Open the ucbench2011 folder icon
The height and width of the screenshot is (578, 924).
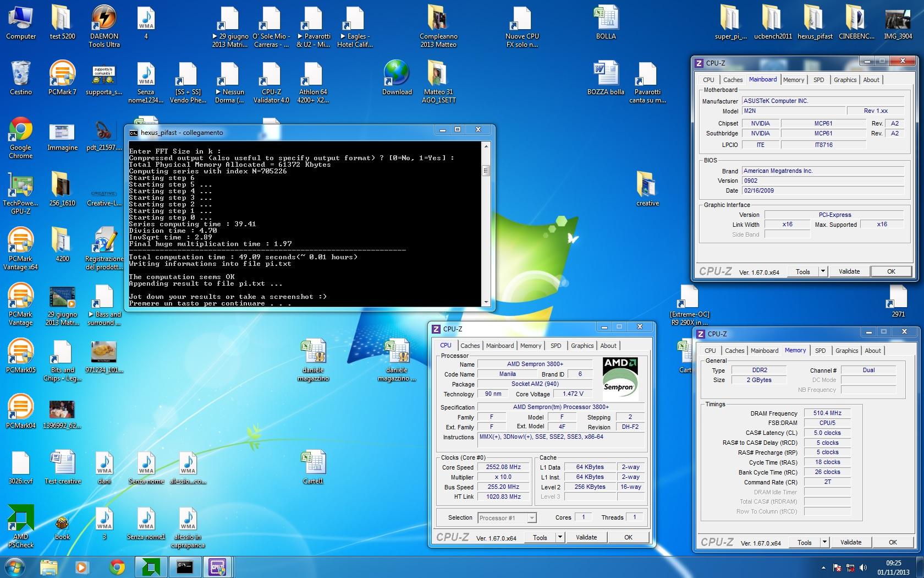[773, 23]
